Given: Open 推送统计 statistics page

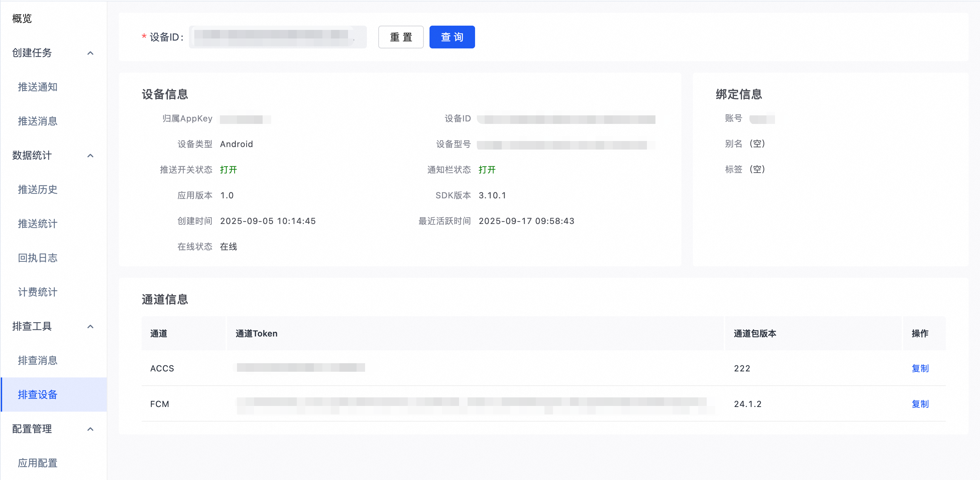Looking at the screenshot, I should (x=38, y=223).
